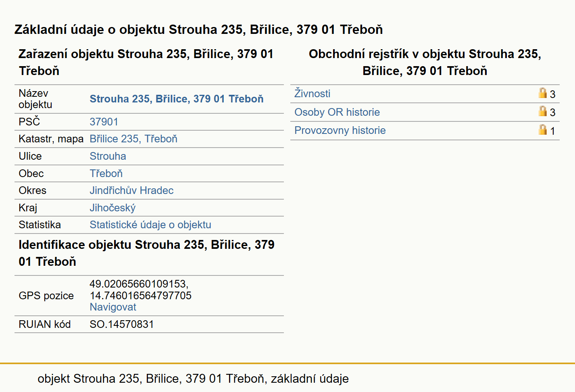Viewport: 575px width, 392px height.
Task: Click the GPS latitude 49.02065660109153 text
Action: pyautogui.click(x=139, y=284)
